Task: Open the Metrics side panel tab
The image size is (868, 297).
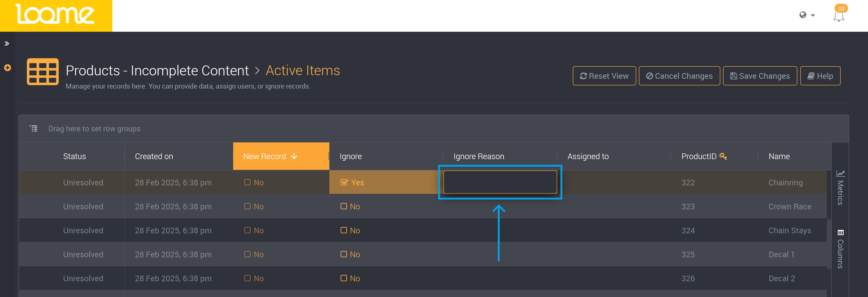Action: pyautogui.click(x=840, y=188)
